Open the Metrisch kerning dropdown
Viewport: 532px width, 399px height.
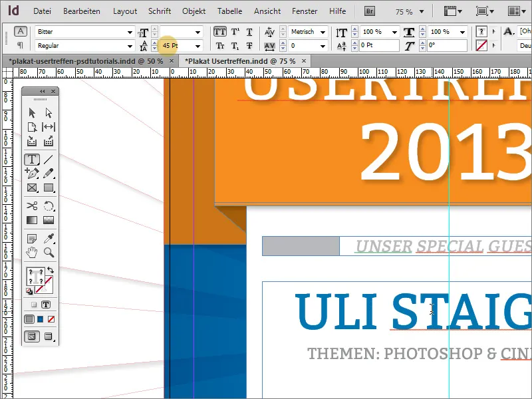coord(323,32)
